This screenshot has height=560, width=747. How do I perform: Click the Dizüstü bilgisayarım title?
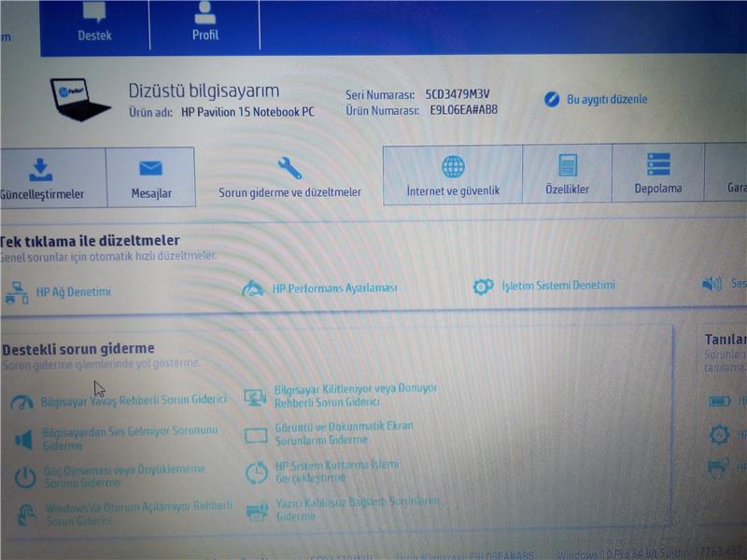coord(204,91)
